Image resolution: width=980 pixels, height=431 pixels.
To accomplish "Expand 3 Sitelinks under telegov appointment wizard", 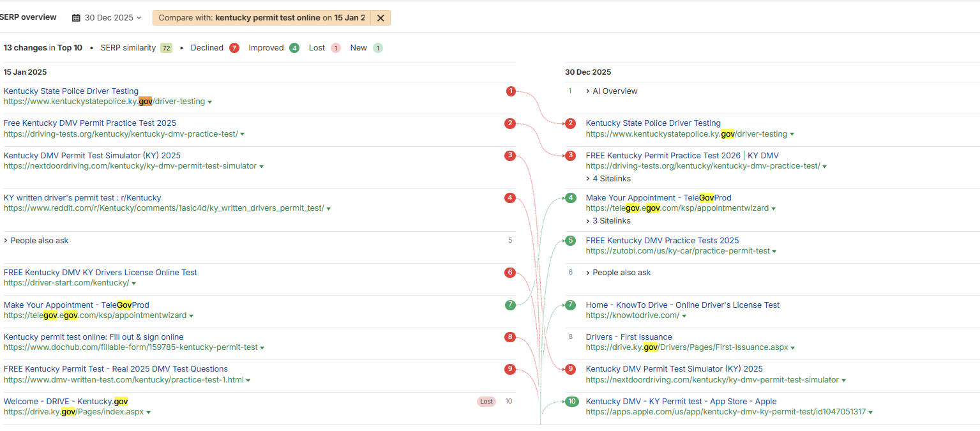I will pyautogui.click(x=608, y=221).
